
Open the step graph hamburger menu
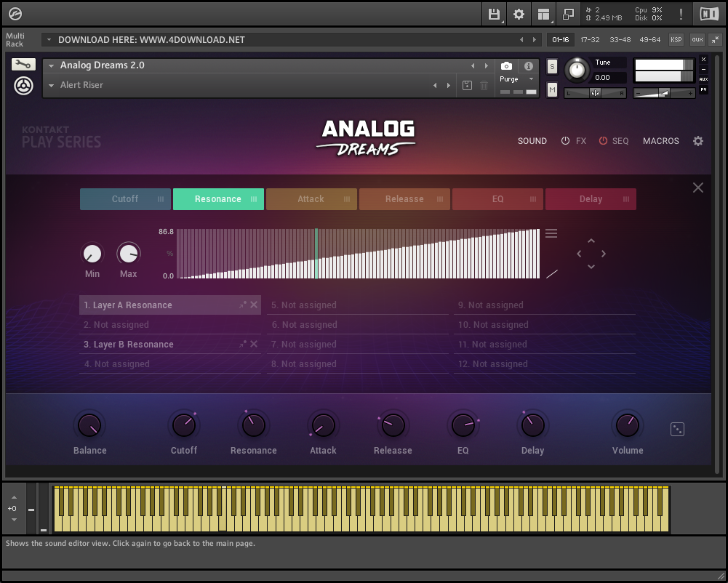551,233
